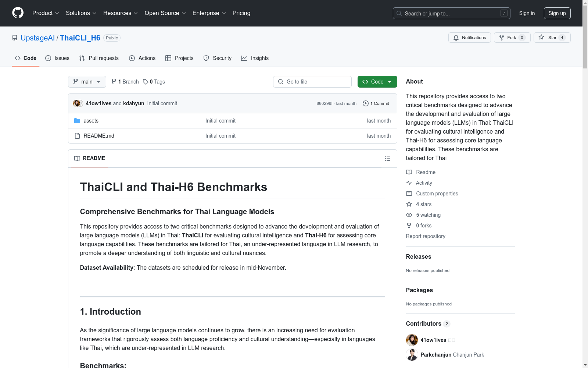Click the 1 Commit history link
Screen dimensions: 588x368
tap(376, 103)
